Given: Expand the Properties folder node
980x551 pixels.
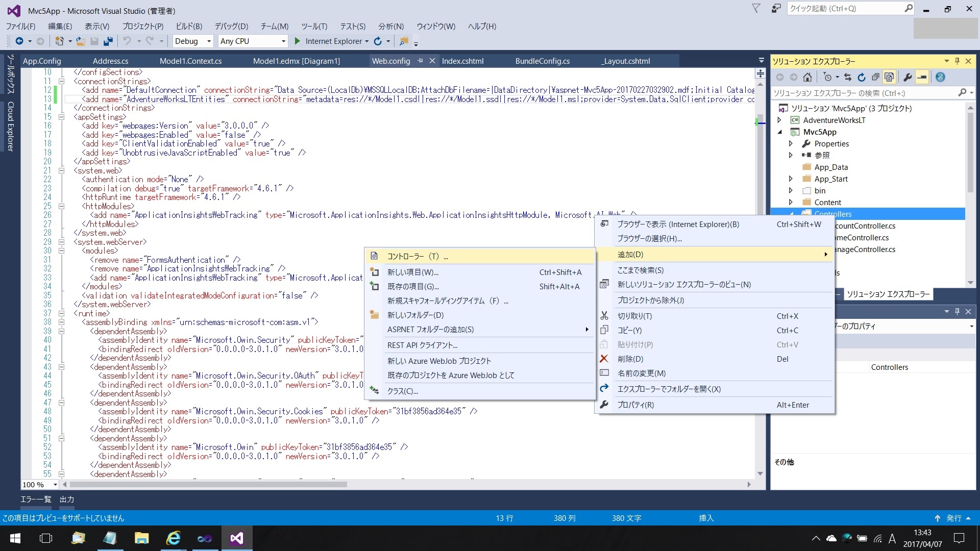Looking at the screenshot, I should [x=791, y=143].
